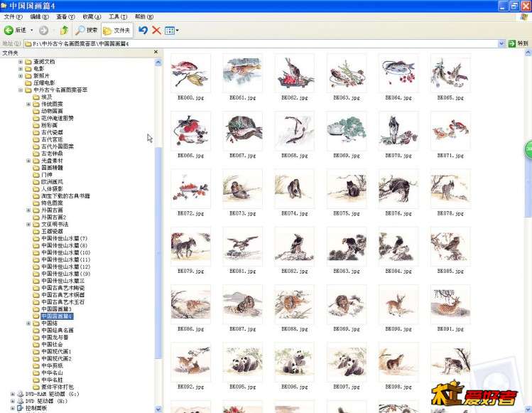Expand the 文征明书法 folder node
Screen dimensions: 532x413
pos(28,224)
